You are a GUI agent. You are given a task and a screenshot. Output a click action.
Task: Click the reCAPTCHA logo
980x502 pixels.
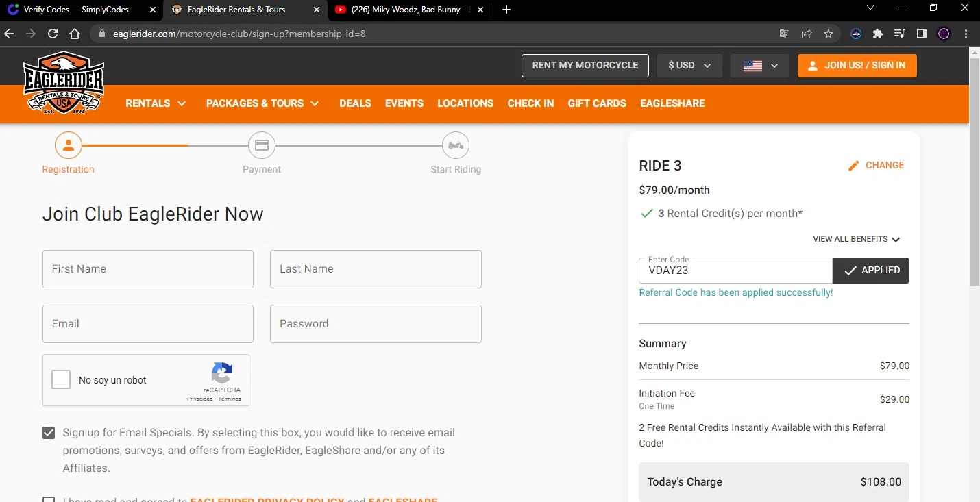click(x=221, y=374)
